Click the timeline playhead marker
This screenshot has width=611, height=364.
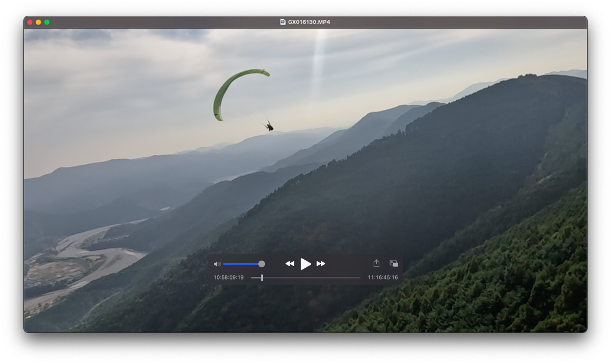[262, 277]
